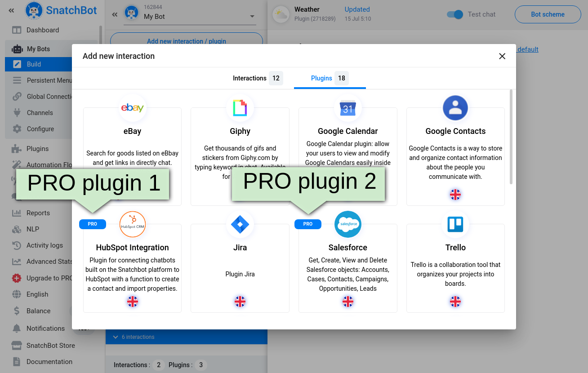
Task: Collapse the bot panel with double chevron
Action: (x=115, y=14)
